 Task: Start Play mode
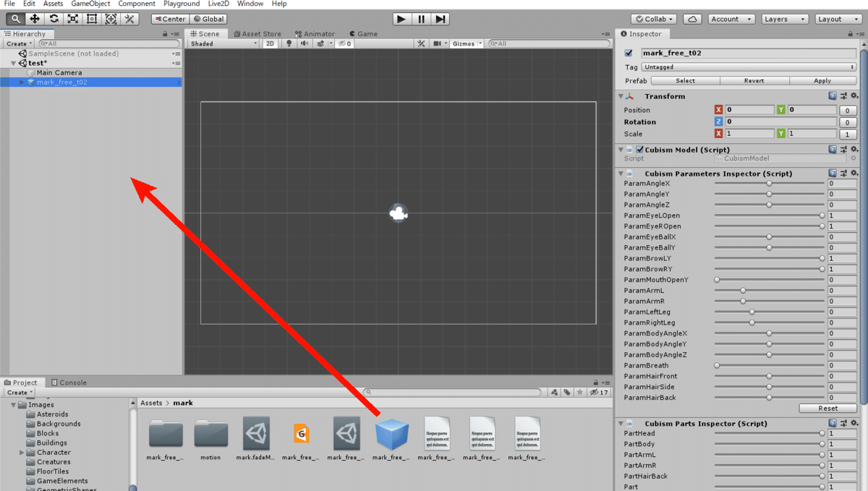[x=402, y=19]
